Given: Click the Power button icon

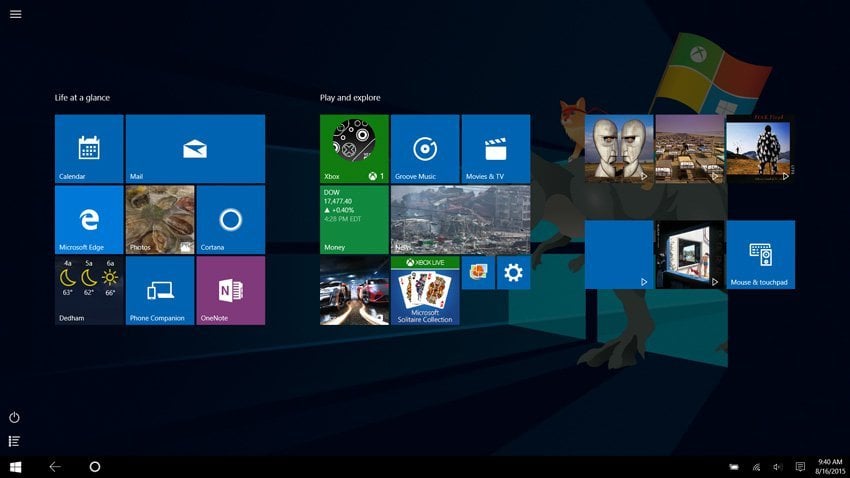Looking at the screenshot, I should point(15,417).
